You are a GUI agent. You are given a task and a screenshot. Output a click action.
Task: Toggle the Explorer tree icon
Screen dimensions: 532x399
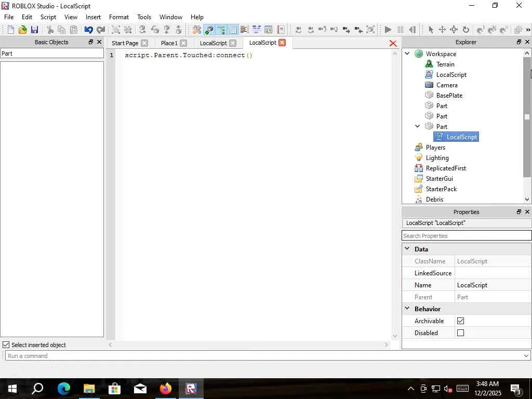point(221,30)
